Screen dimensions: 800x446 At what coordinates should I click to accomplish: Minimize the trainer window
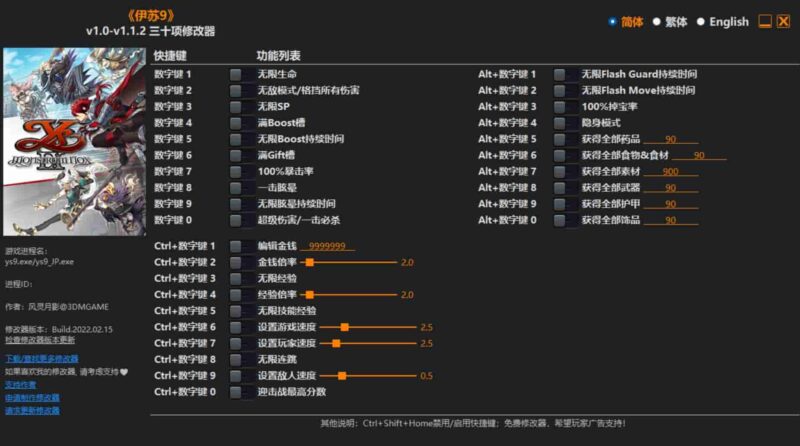coord(765,21)
